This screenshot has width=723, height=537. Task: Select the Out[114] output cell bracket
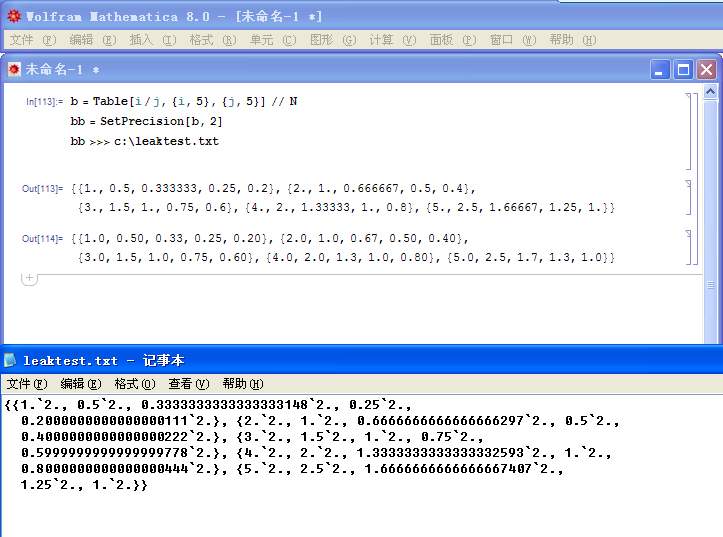(x=688, y=248)
